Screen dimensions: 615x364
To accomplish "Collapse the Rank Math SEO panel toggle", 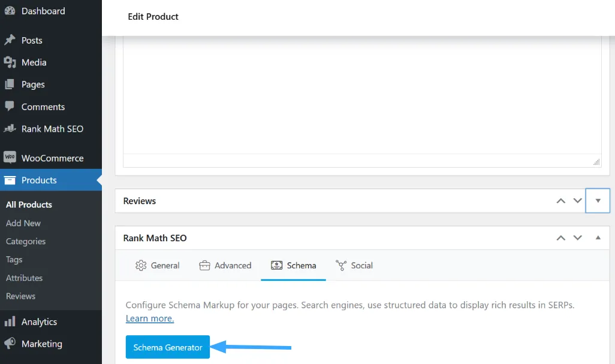I will (x=598, y=238).
